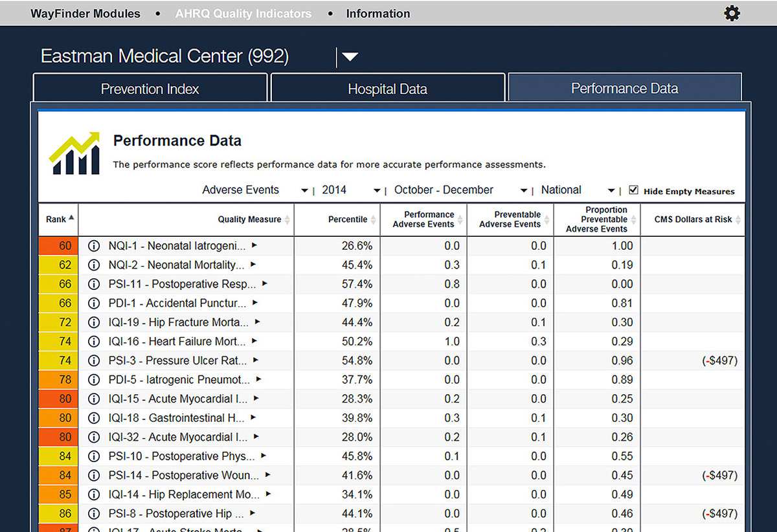Switch to the Hospital Data tab

pyautogui.click(x=387, y=88)
